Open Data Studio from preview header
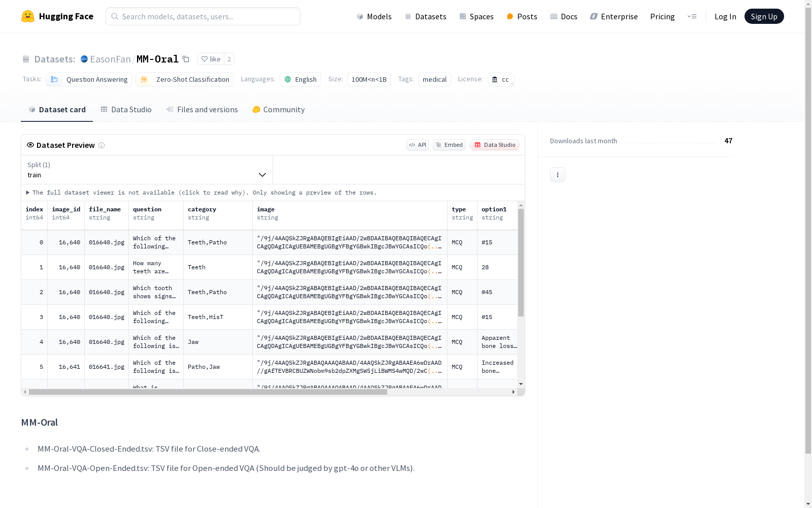The width and height of the screenshot is (812, 508). 494,145
